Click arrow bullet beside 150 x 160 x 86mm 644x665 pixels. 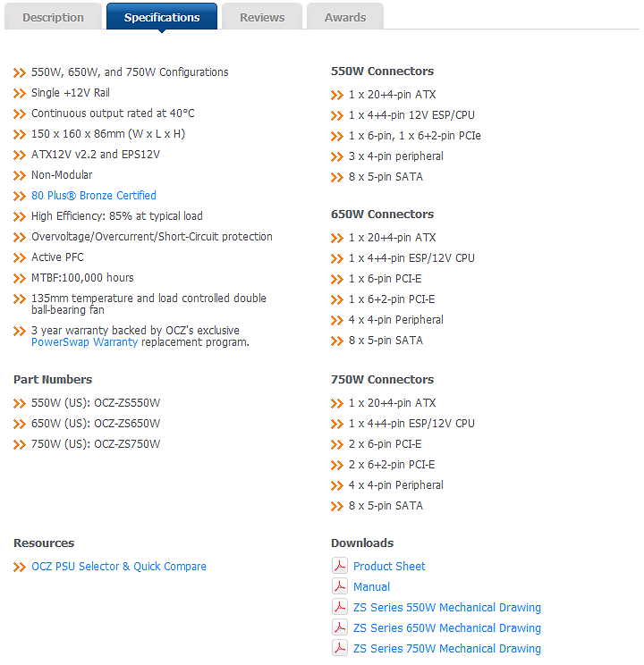(20, 135)
